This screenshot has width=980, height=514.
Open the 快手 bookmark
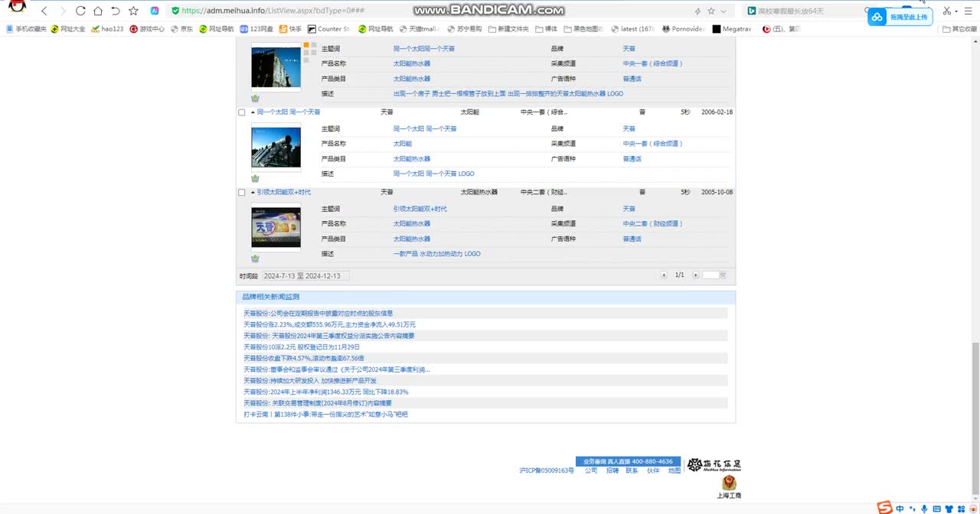coord(290,29)
